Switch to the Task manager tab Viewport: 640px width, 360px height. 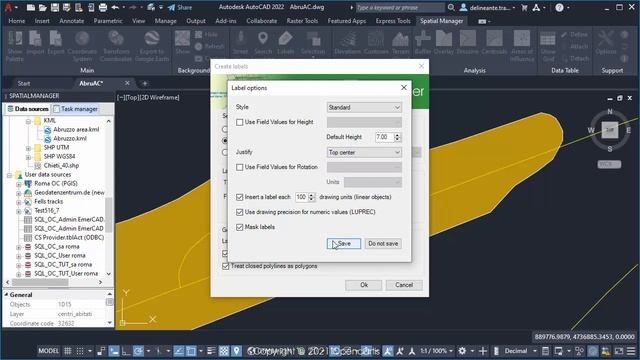tap(76, 109)
